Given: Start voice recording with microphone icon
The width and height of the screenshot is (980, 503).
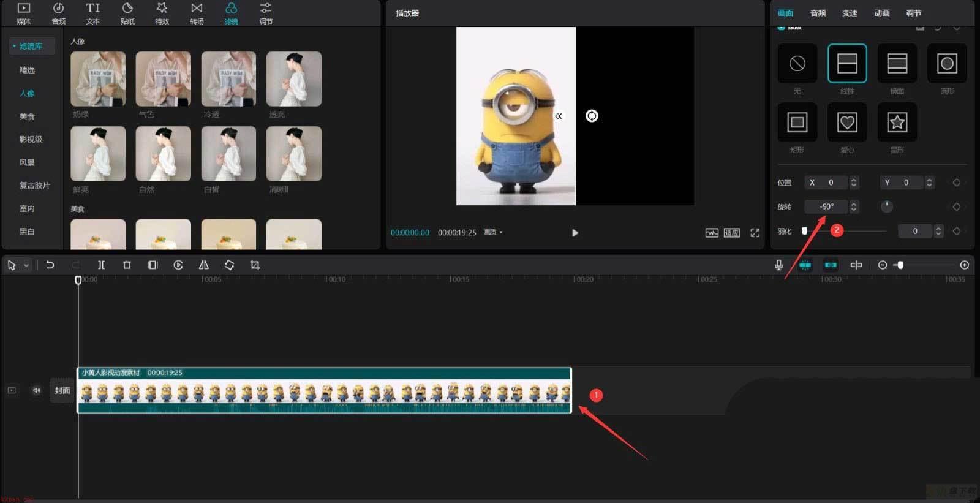Looking at the screenshot, I should tap(778, 265).
